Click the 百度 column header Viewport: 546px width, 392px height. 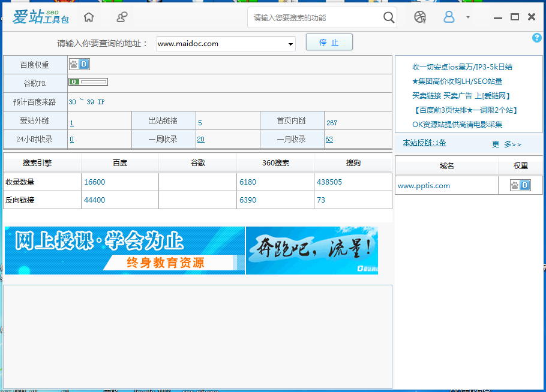[120, 163]
